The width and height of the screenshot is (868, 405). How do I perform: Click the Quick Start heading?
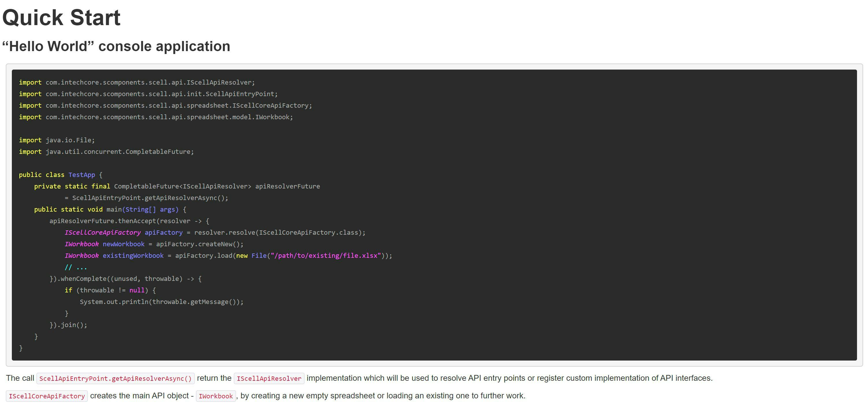61,18
